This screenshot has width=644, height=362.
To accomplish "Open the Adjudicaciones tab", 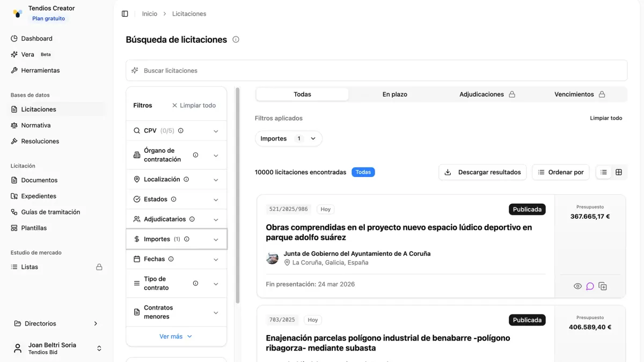I will point(481,94).
